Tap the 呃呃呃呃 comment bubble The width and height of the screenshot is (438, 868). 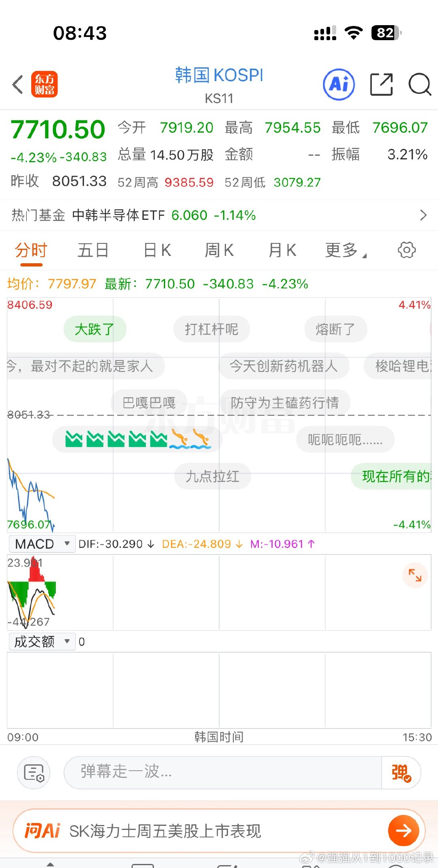[x=345, y=439]
